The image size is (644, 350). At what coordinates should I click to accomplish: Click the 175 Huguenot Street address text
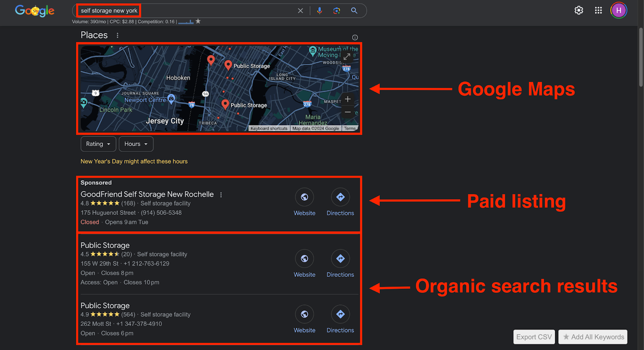(108, 213)
